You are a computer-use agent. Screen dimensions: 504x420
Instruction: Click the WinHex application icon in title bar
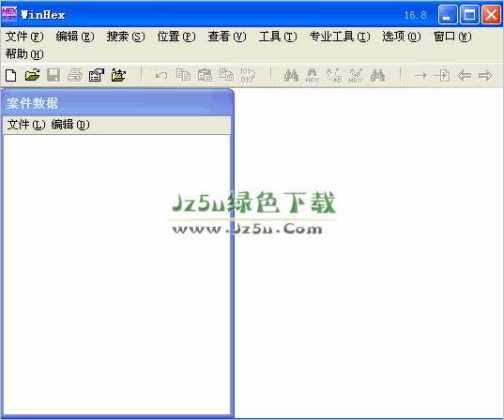(x=9, y=14)
